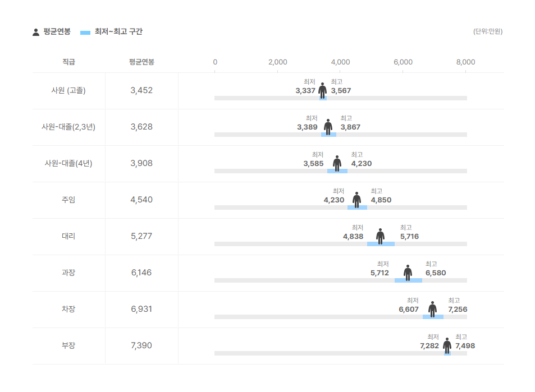Click the person icon in the 사원-대졸(4년) row
This screenshot has height=392, width=535.
click(x=337, y=163)
